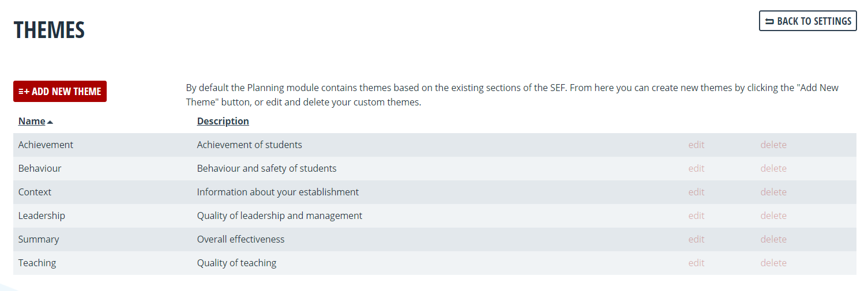Click the sort arrow next to Name

50,122
